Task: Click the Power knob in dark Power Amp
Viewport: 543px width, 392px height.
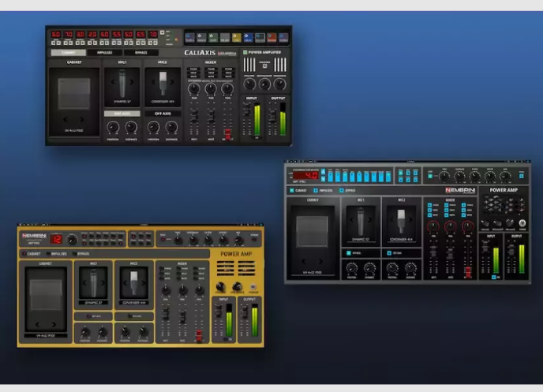Action: pyautogui.click(x=522, y=222)
